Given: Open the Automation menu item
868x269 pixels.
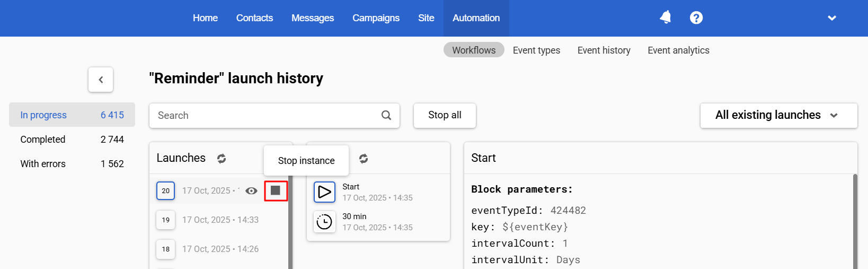Looking at the screenshot, I should coord(476,18).
